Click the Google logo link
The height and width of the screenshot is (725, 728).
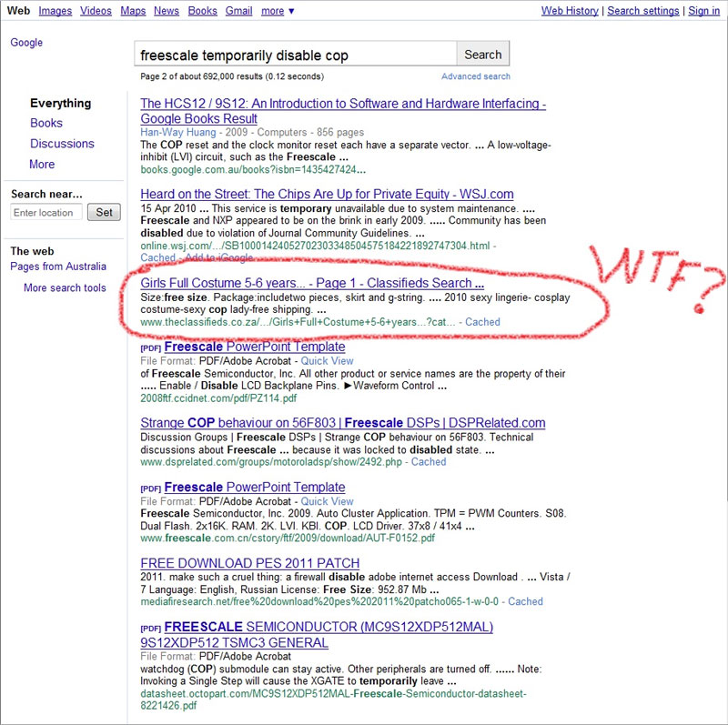pos(26,42)
